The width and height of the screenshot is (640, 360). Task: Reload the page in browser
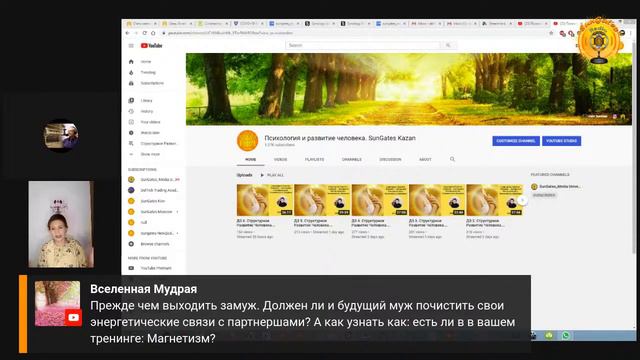coord(144,33)
